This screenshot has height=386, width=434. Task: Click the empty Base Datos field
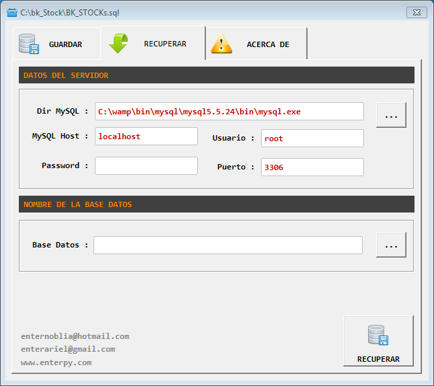point(228,245)
